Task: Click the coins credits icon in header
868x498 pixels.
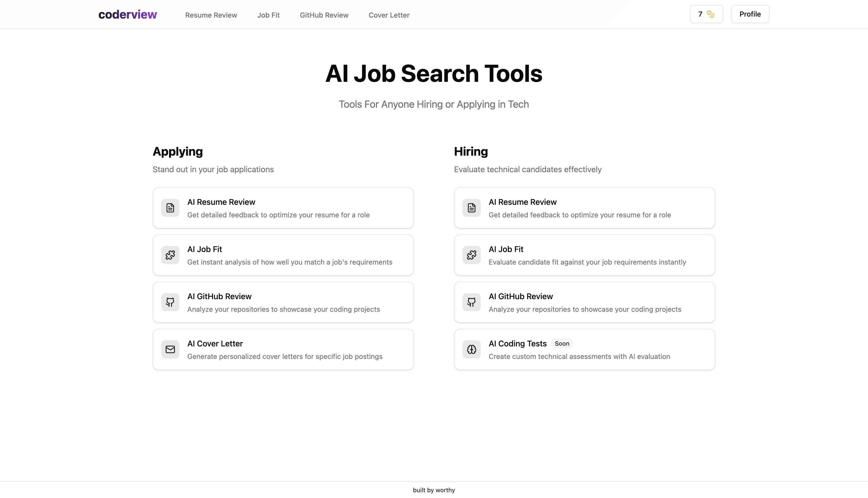Action: [711, 14]
